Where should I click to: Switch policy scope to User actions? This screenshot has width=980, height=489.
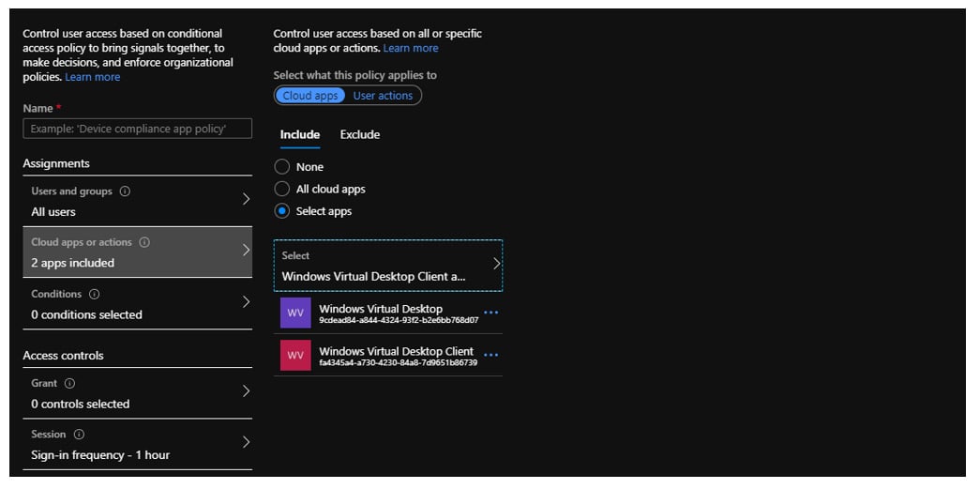[x=384, y=96]
